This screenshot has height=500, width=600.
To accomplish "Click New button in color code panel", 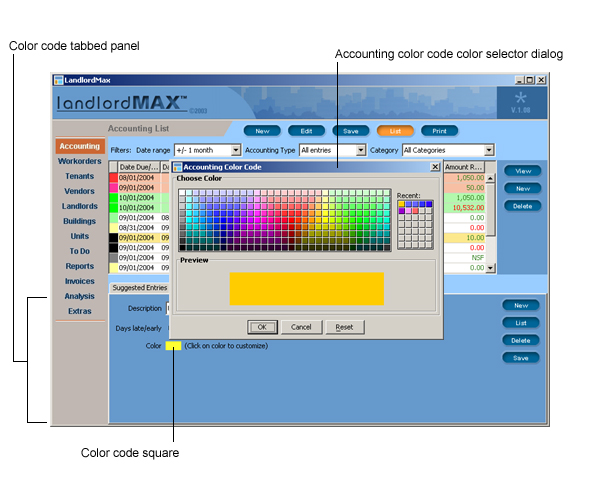I will 521,305.
